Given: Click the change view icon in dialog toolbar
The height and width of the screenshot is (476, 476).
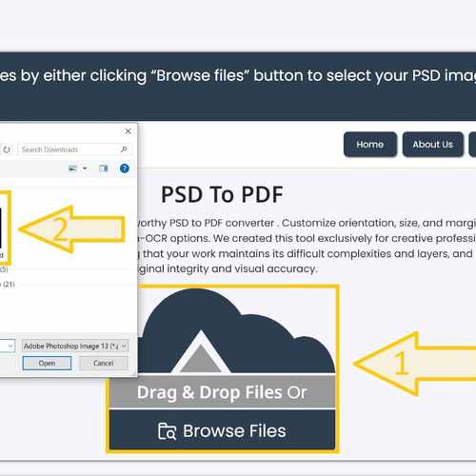Looking at the screenshot, I should (x=73, y=169).
